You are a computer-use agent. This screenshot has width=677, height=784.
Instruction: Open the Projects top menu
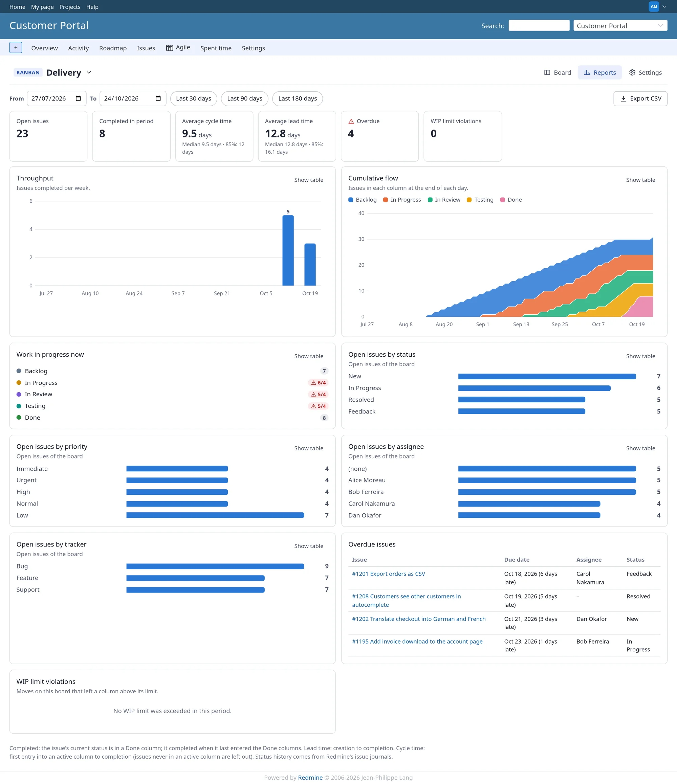[70, 7]
